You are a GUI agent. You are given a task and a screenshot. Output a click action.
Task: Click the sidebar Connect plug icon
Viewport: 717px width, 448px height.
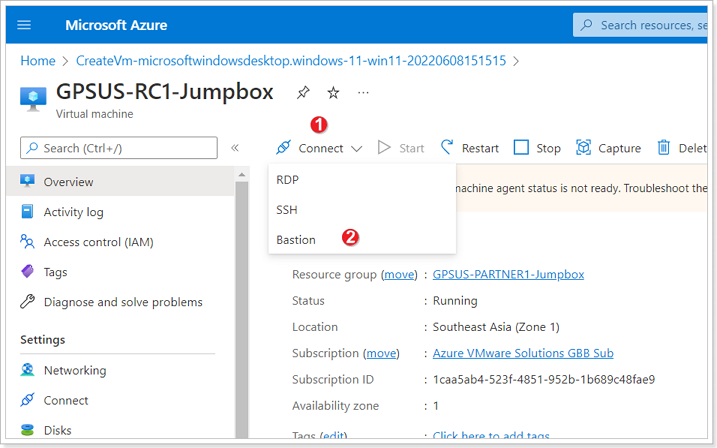27,400
